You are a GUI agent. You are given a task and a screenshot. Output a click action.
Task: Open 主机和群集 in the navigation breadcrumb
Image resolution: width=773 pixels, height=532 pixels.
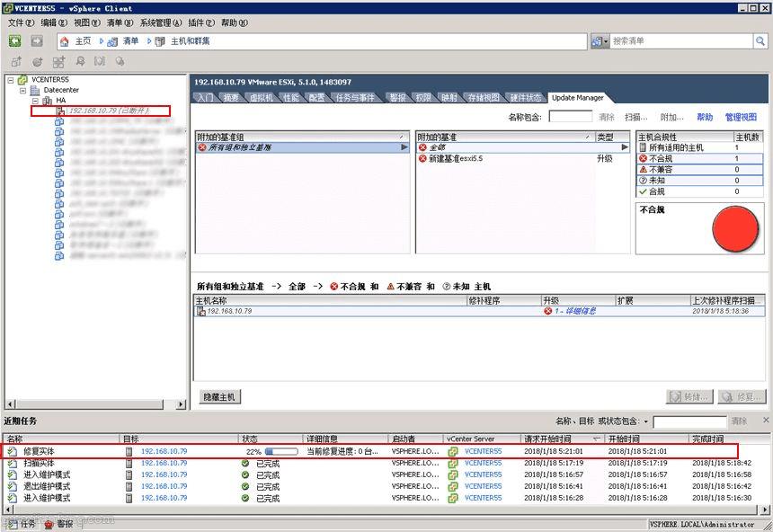tap(190, 41)
